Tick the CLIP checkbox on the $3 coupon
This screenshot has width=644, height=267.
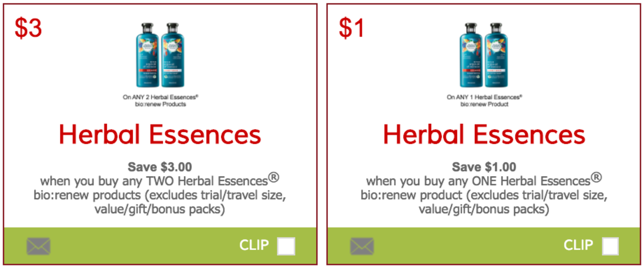286,246
